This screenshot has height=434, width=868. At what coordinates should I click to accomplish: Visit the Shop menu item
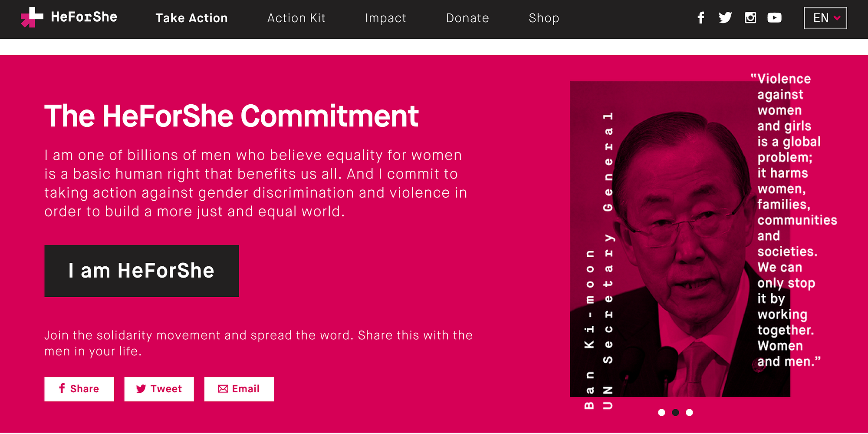pyautogui.click(x=544, y=18)
